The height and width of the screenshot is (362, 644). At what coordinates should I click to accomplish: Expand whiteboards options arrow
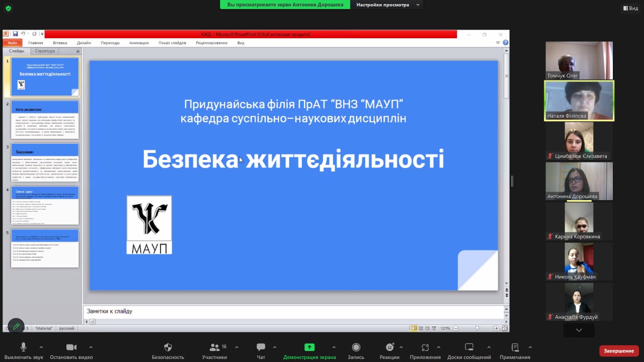click(489, 347)
